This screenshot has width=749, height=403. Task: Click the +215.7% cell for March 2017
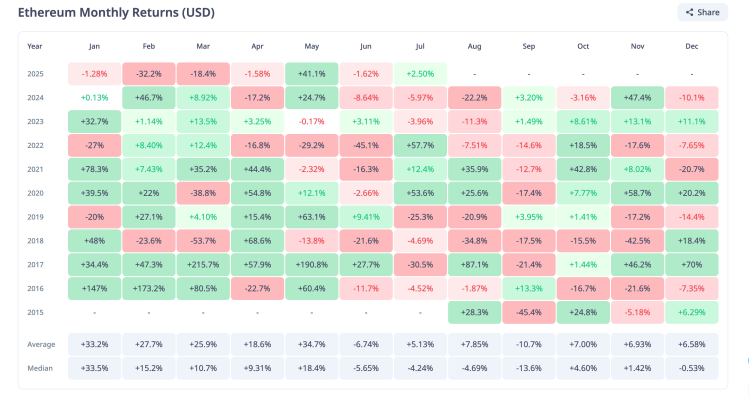pos(203,263)
